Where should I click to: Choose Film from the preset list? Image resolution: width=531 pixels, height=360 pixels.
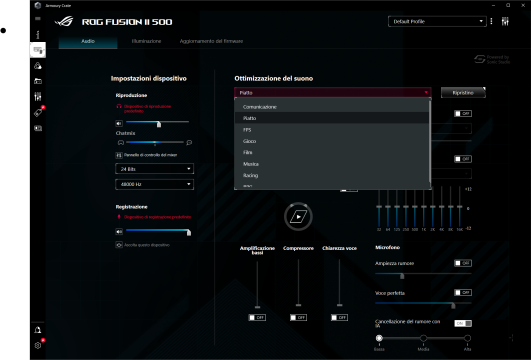click(332, 152)
